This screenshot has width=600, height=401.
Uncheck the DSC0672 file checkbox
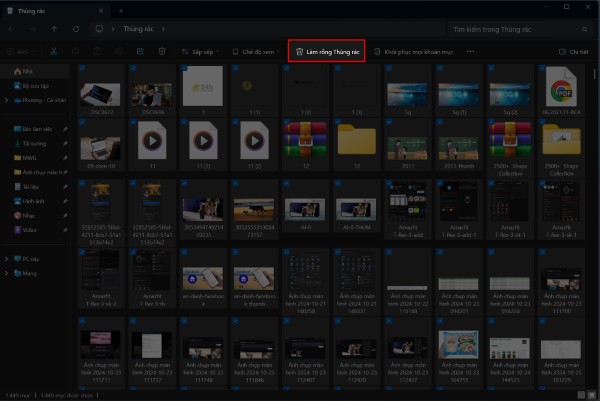(82, 68)
